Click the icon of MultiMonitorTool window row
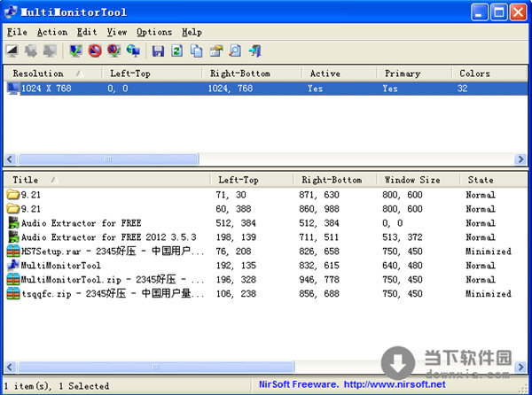Image resolution: width=532 pixels, height=395 pixels. pyautogui.click(x=13, y=266)
